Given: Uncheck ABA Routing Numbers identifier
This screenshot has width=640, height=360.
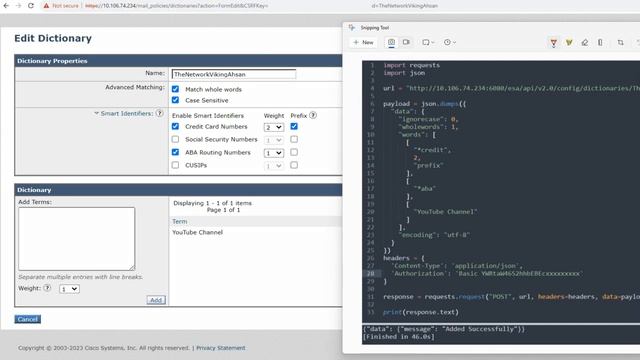Looking at the screenshot, I should coord(176,152).
